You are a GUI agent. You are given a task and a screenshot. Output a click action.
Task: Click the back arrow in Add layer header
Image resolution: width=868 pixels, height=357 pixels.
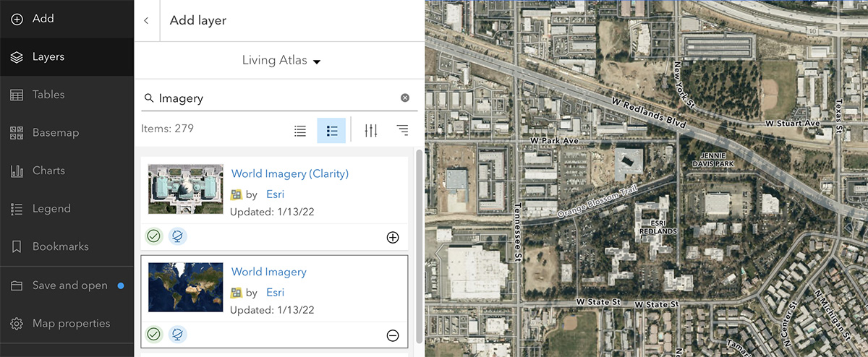(146, 21)
